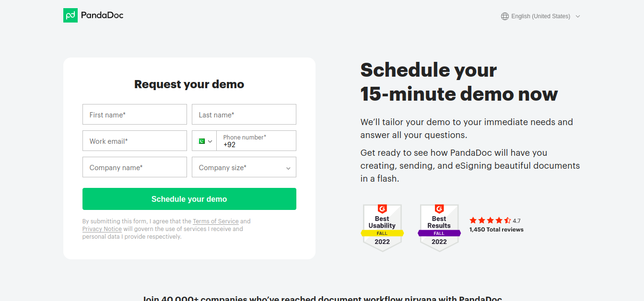The height and width of the screenshot is (301, 644).
Task: Click the PandaDoc green logo icon
Action: 70,15
